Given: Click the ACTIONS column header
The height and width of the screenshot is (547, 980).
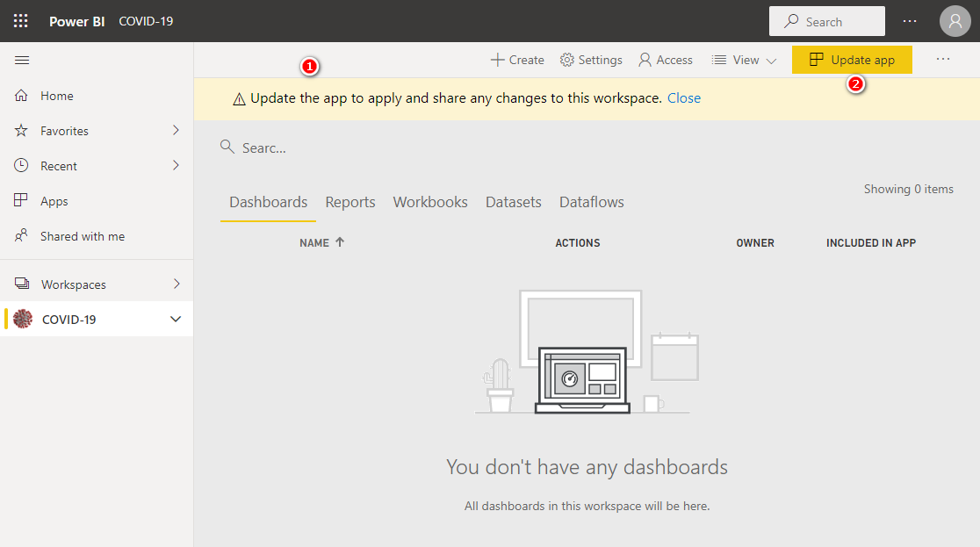Looking at the screenshot, I should click(578, 242).
